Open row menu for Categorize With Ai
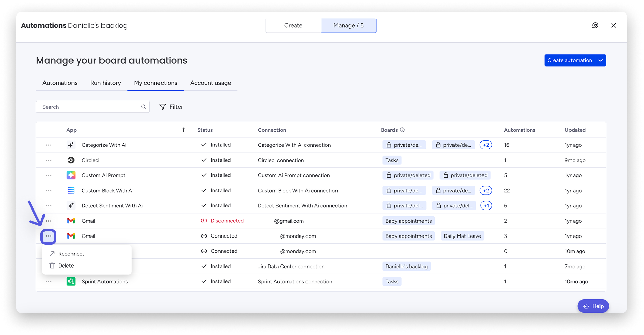The image size is (644, 335). (49, 145)
